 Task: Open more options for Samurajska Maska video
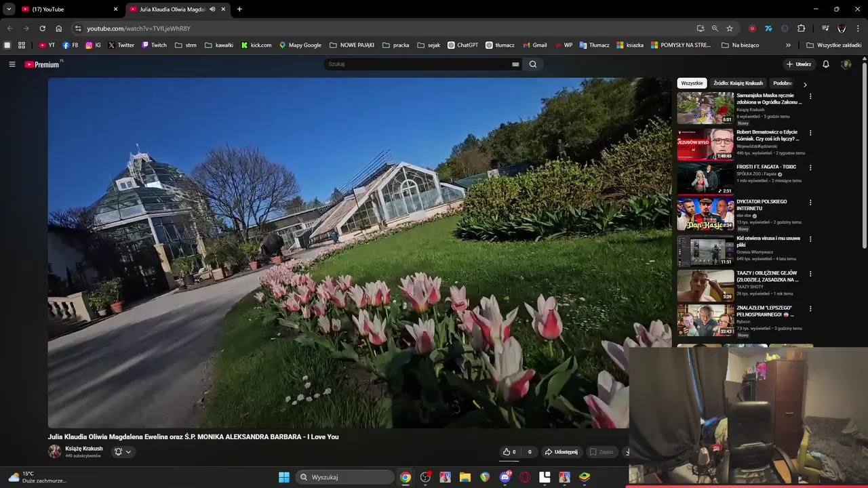[810, 96]
